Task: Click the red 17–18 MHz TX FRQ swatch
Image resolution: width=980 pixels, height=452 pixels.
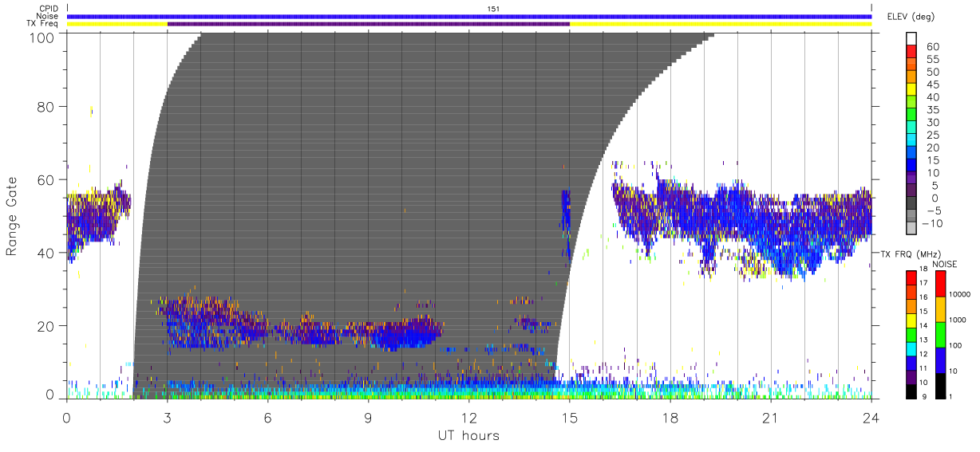Action: click(x=911, y=277)
